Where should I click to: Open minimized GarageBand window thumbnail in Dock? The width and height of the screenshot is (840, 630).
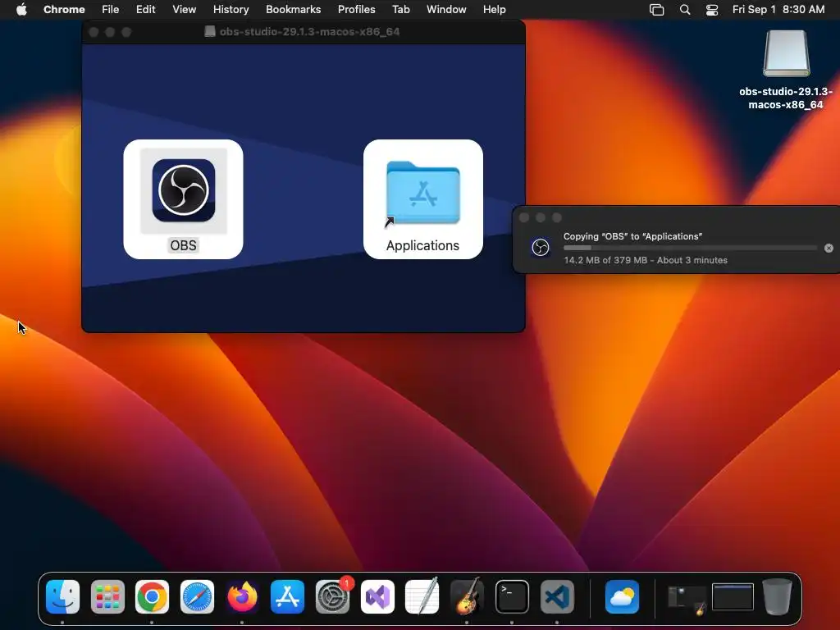[x=687, y=599]
